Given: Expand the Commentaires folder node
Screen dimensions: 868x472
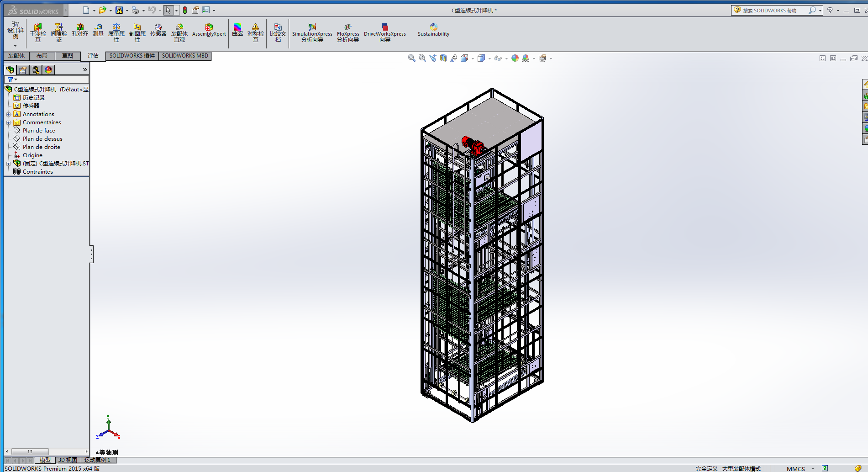Looking at the screenshot, I should (x=8, y=122).
